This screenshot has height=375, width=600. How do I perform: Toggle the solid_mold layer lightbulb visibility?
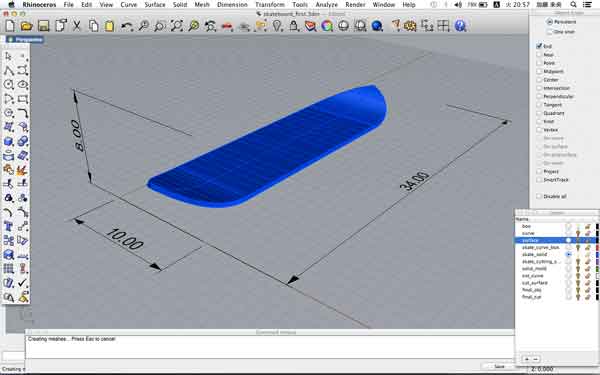point(578,269)
